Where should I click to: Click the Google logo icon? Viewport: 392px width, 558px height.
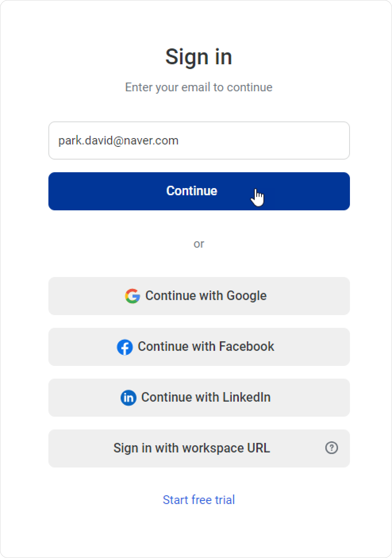[x=133, y=296]
